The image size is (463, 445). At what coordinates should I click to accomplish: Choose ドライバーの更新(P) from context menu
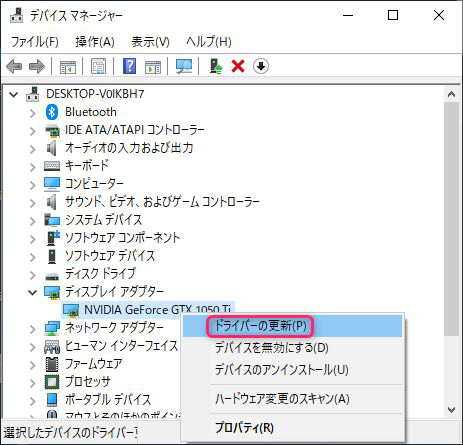tap(292, 326)
